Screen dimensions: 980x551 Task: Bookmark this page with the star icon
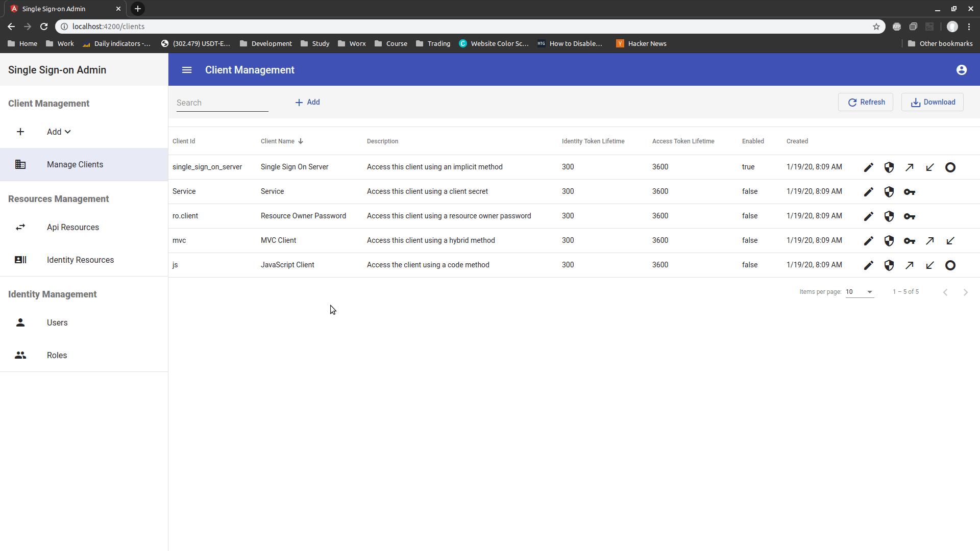tap(876, 27)
